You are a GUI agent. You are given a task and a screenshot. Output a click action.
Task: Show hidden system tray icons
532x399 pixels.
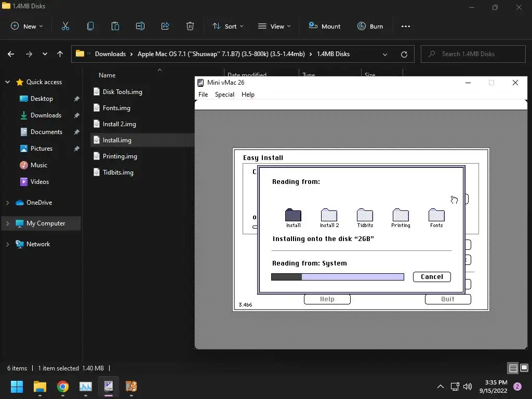click(441, 387)
